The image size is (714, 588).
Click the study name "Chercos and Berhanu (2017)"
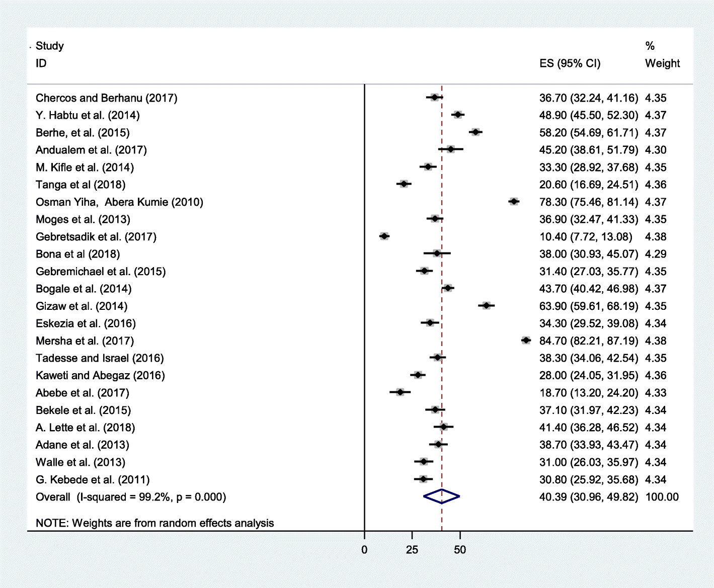point(106,98)
